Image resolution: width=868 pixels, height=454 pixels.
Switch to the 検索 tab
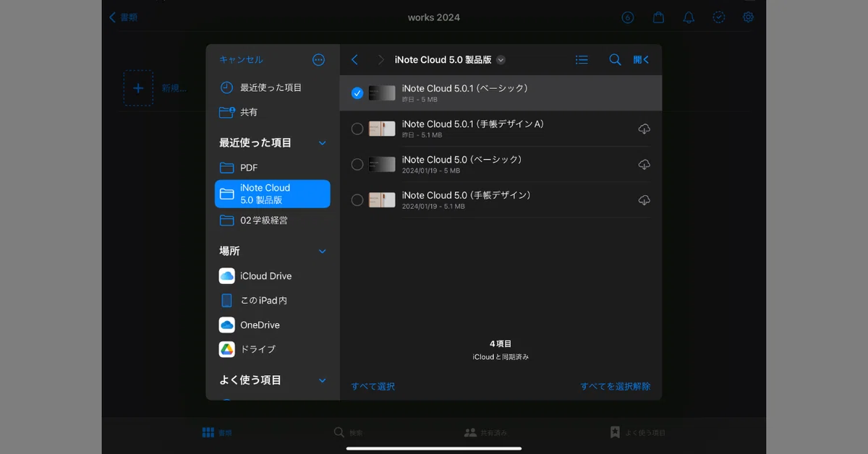tap(348, 432)
